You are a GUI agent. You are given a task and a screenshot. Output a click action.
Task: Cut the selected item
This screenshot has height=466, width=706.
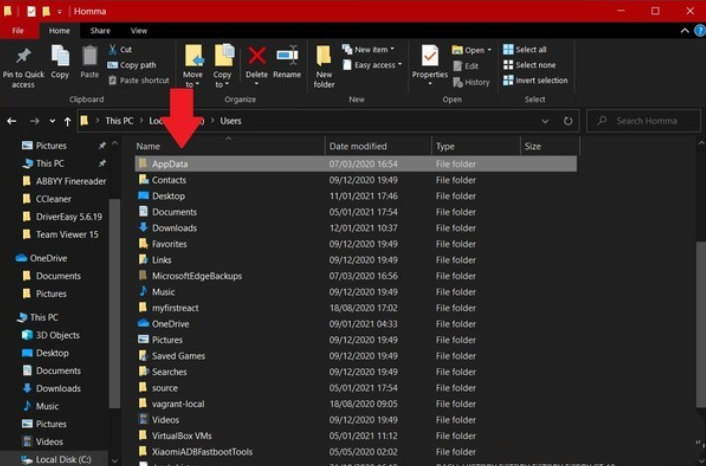(x=120, y=50)
